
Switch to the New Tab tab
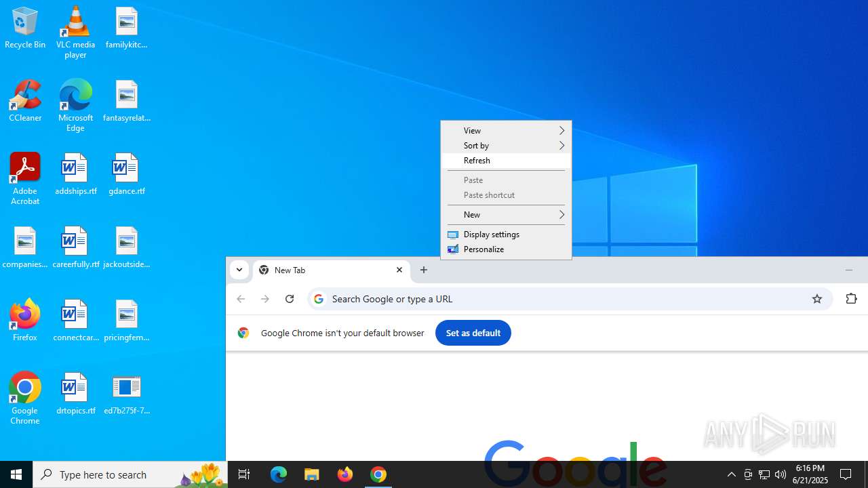(332, 270)
